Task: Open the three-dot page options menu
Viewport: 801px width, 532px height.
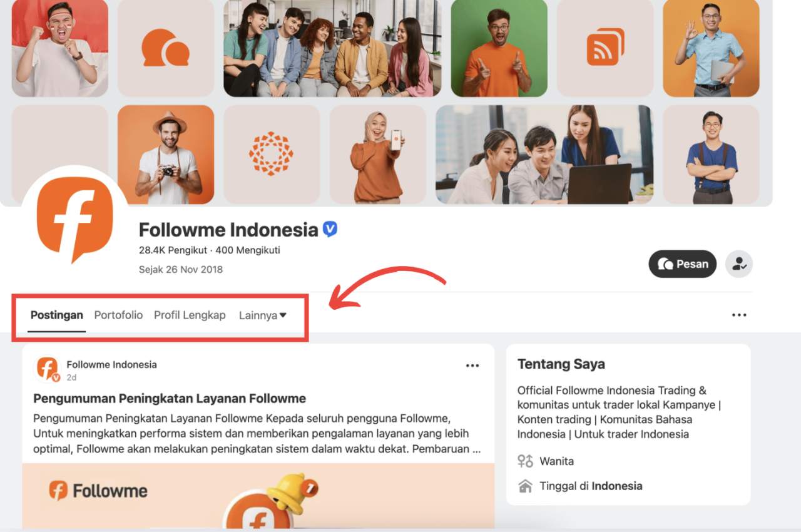Action: (x=739, y=315)
